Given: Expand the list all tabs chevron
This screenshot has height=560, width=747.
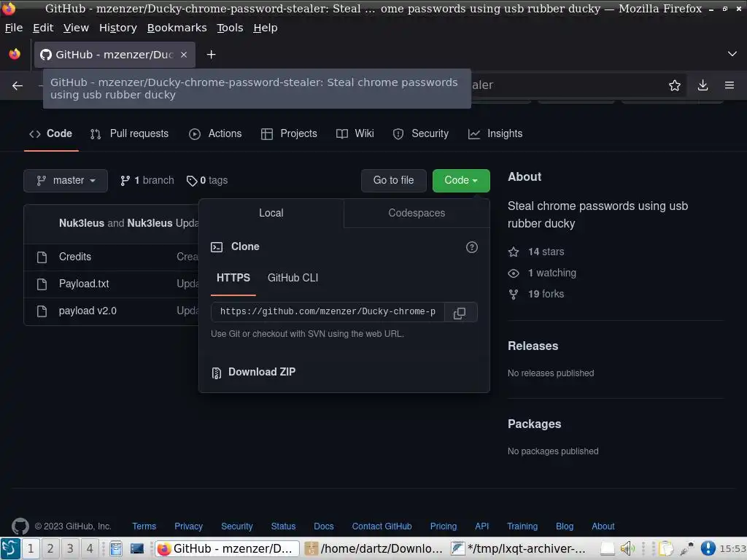Looking at the screenshot, I should click(x=732, y=54).
